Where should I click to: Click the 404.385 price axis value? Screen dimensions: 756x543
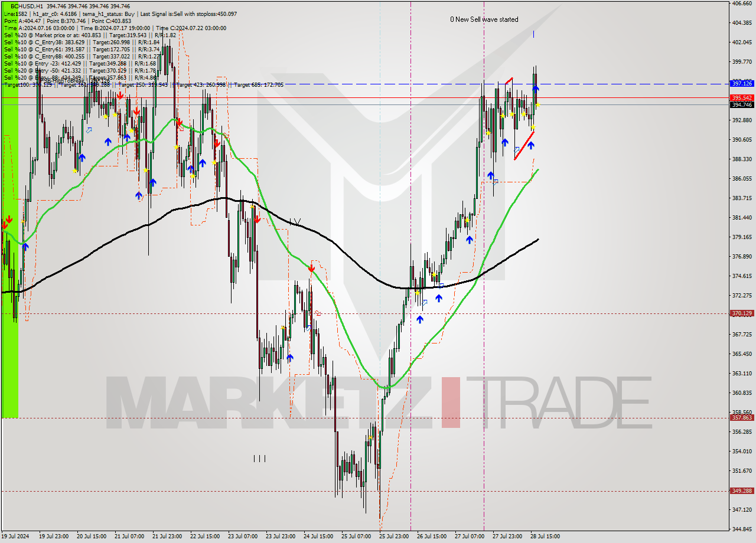(x=741, y=22)
